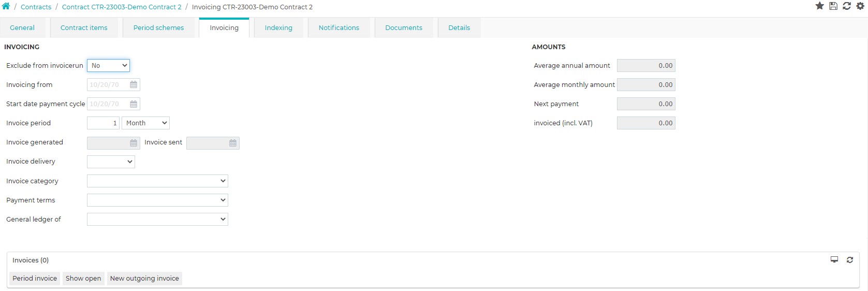Click the Average monthly amount field

coord(646,84)
